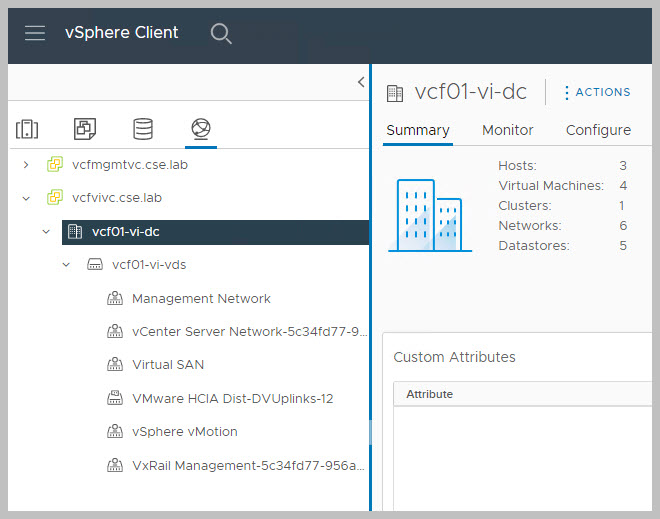Screen dimensions: 660x519
Task: Click the search magnifier icon
Action: tap(221, 33)
